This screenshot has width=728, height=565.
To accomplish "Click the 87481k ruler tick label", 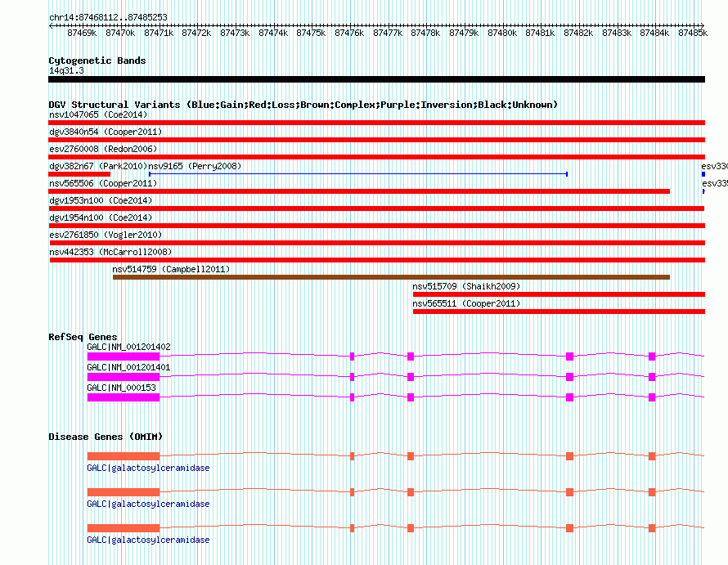I will coord(540,33).
